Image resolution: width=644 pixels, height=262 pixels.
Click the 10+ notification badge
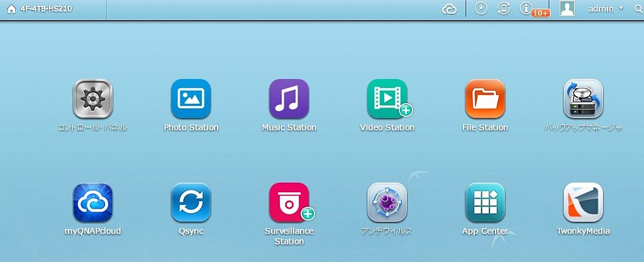pyautogui.click(x=540, y=14)
